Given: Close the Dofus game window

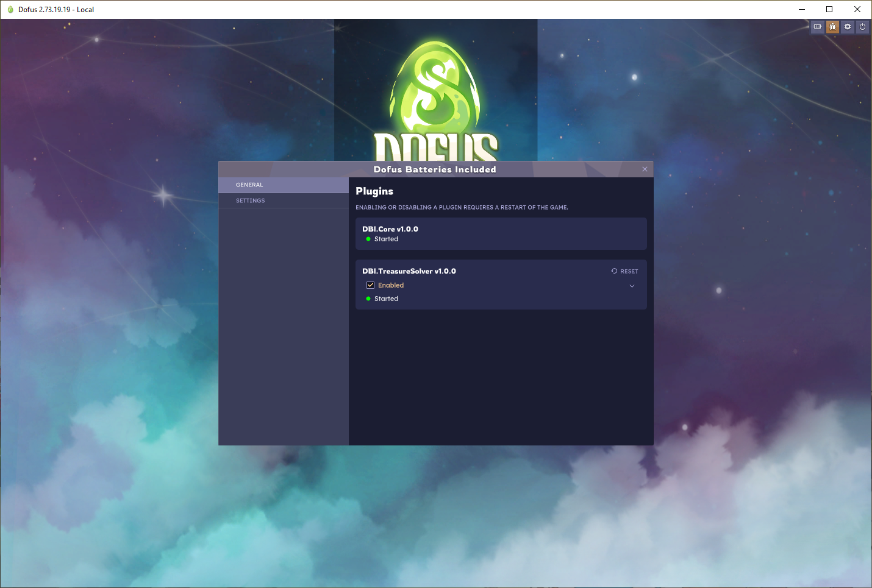Looking at the screenshot, I should tap(857, 9).
